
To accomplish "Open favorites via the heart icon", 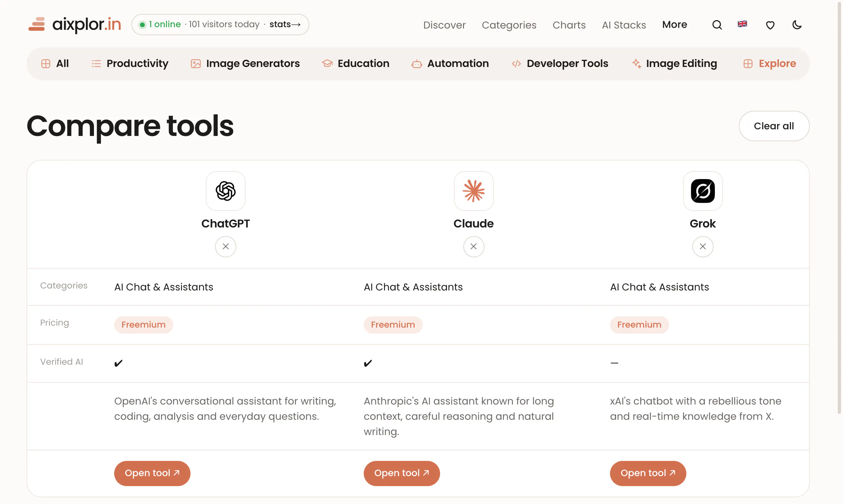I will pyautogui.click(x=770, y=25).
